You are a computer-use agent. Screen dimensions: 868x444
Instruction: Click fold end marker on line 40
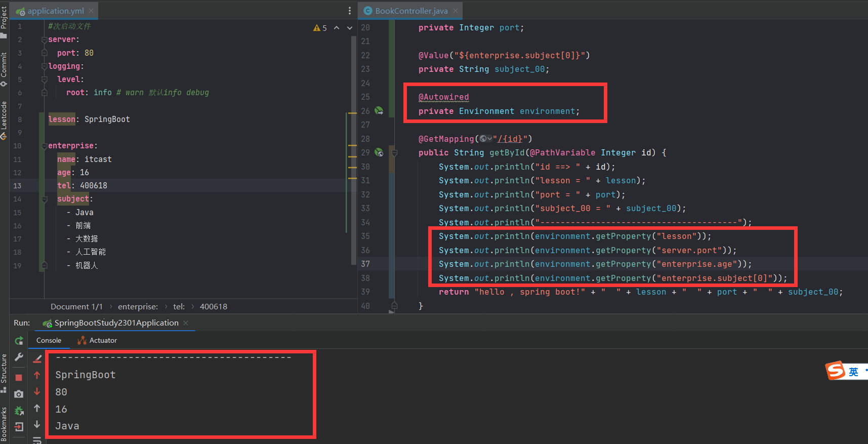click(x=395, y=306)
